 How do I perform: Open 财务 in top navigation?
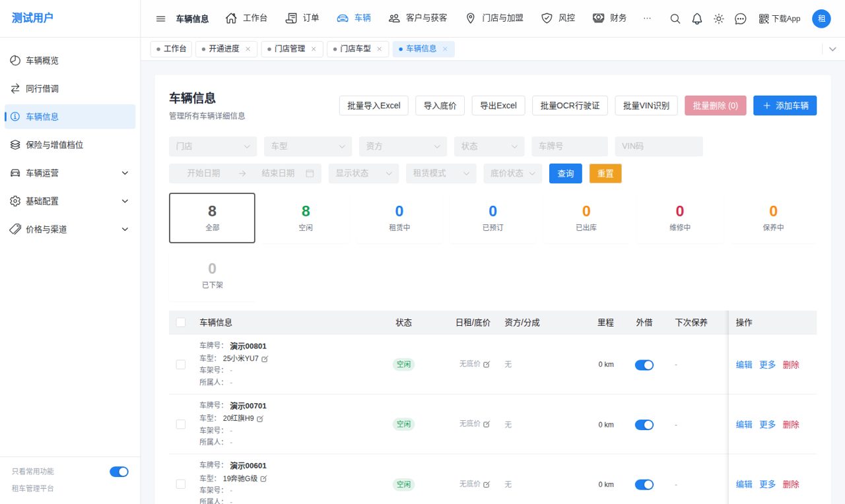[x=609, y=18]
